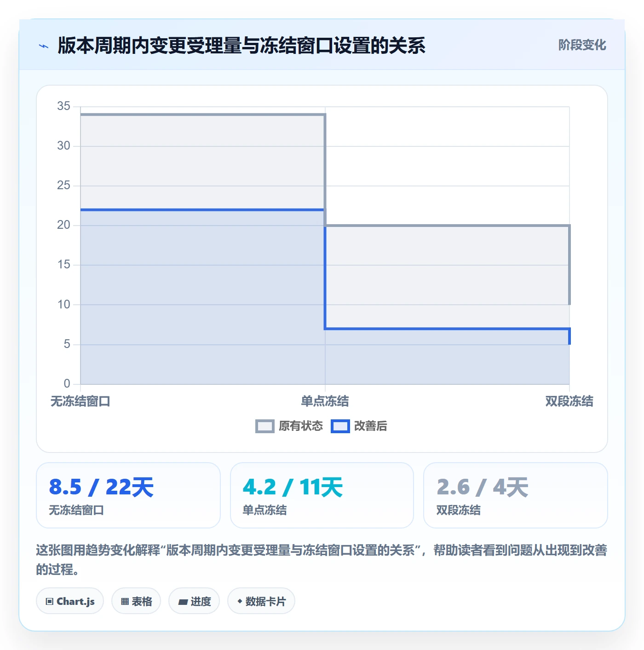Click the y-axis value 30

pos(63,146)
